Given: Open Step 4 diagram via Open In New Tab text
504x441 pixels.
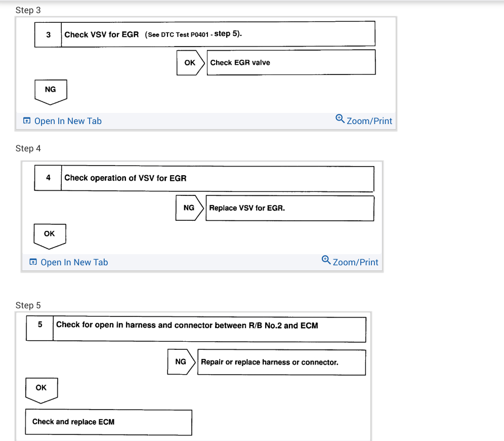Looking at the screenshot, I should tap(74, 262).
